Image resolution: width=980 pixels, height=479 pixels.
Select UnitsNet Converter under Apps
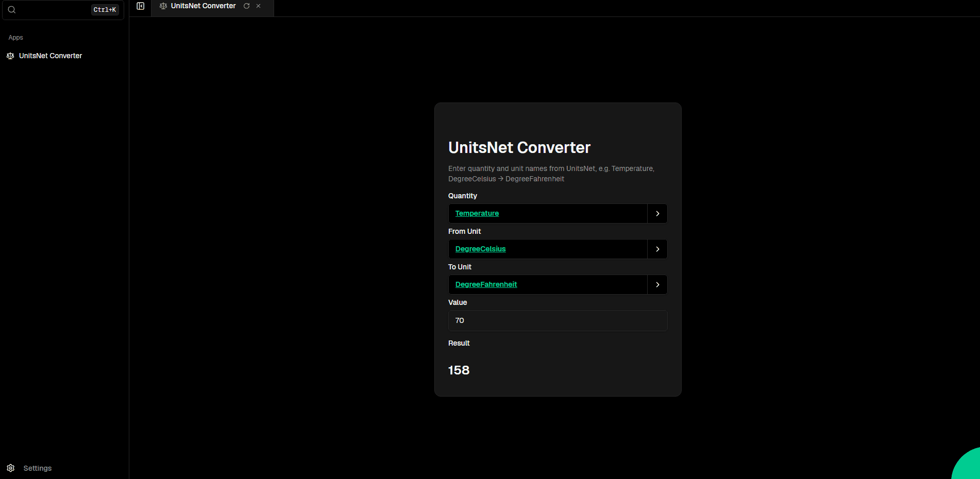[x=50, y=56]
